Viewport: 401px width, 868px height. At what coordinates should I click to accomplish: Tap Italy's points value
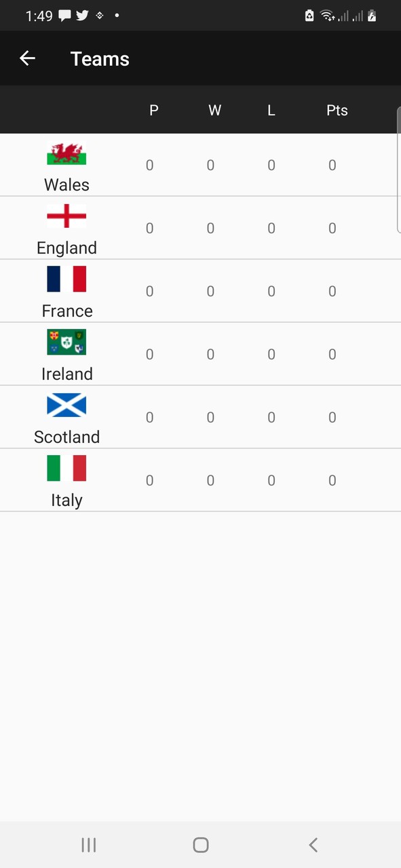[332, 480]
